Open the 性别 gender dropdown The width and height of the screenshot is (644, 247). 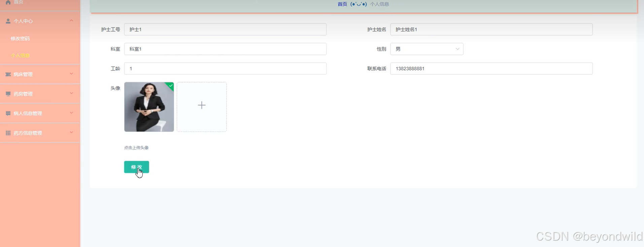(x=427, y=49)
